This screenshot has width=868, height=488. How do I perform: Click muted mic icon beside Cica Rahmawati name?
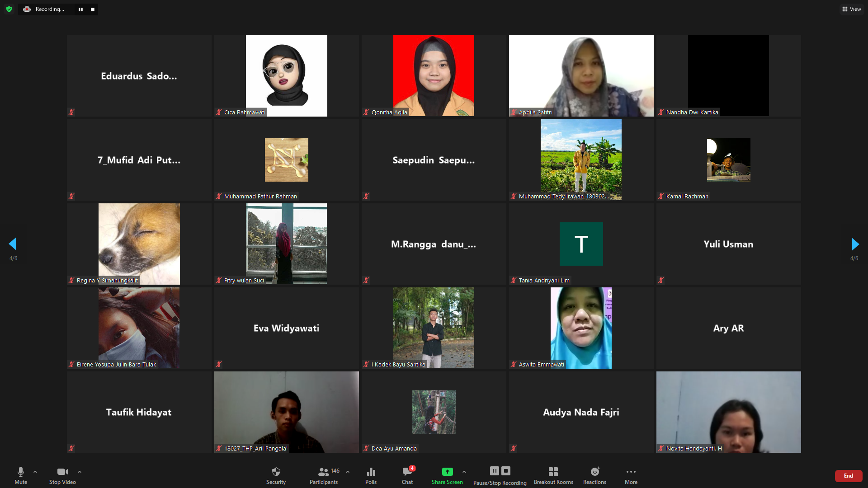pyautogui.click(x=219, y=112)
